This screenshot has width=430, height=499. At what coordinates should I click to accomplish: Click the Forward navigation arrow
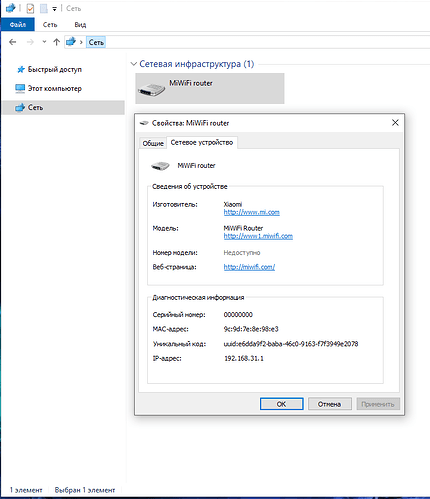coord(30,42)
